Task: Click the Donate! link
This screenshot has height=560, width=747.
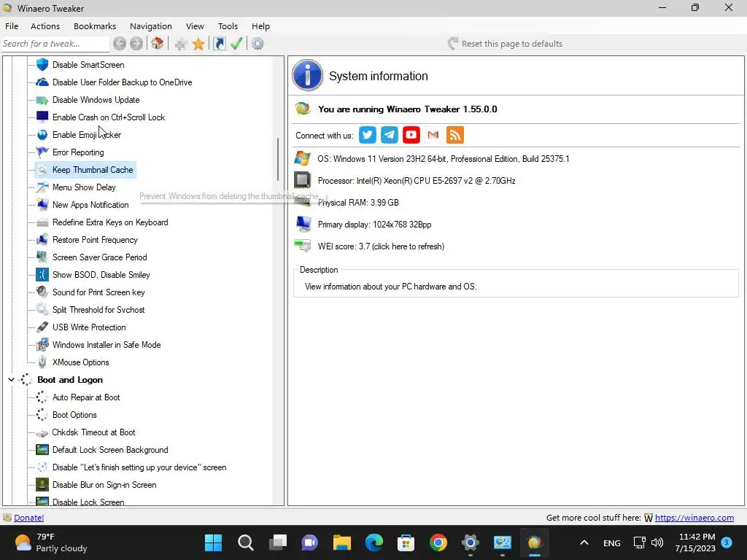Action: tap(28, 518)
